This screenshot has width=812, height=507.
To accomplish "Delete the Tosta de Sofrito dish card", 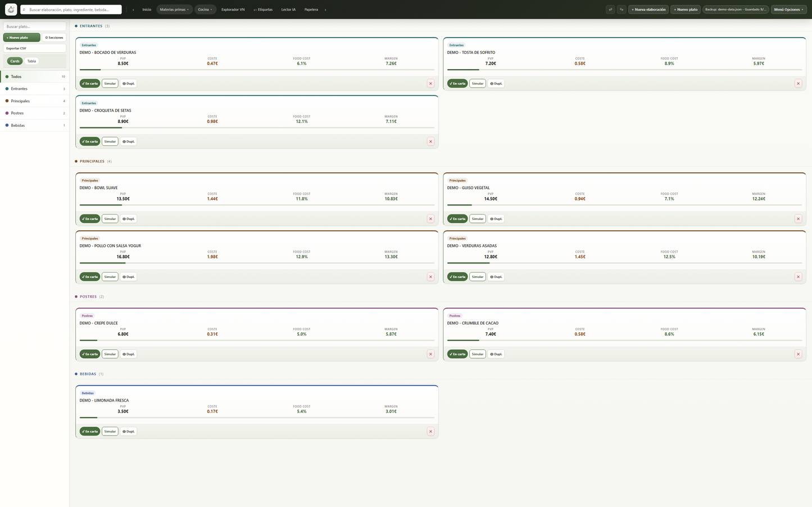I will pos(798,84).
